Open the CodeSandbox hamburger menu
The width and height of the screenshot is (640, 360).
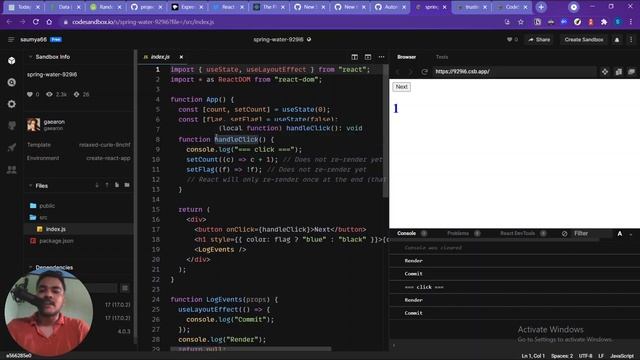[x=11, y=40]
